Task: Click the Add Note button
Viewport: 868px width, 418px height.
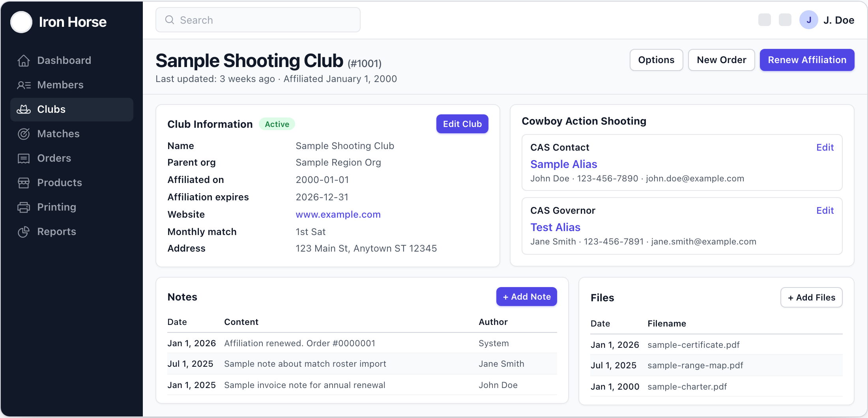Action: [x=527, y=297]
